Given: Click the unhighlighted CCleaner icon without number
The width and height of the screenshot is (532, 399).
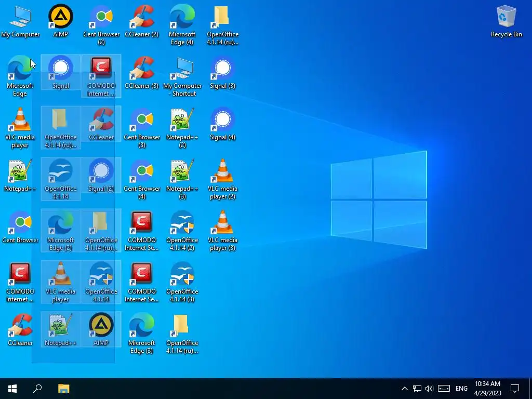Looking at the screenshot, I should [x=20, y=330].
